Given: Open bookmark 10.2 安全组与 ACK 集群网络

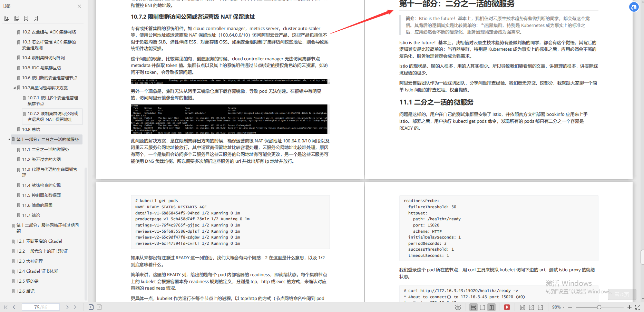Looking at the screenshot, I should coord(49,32).
